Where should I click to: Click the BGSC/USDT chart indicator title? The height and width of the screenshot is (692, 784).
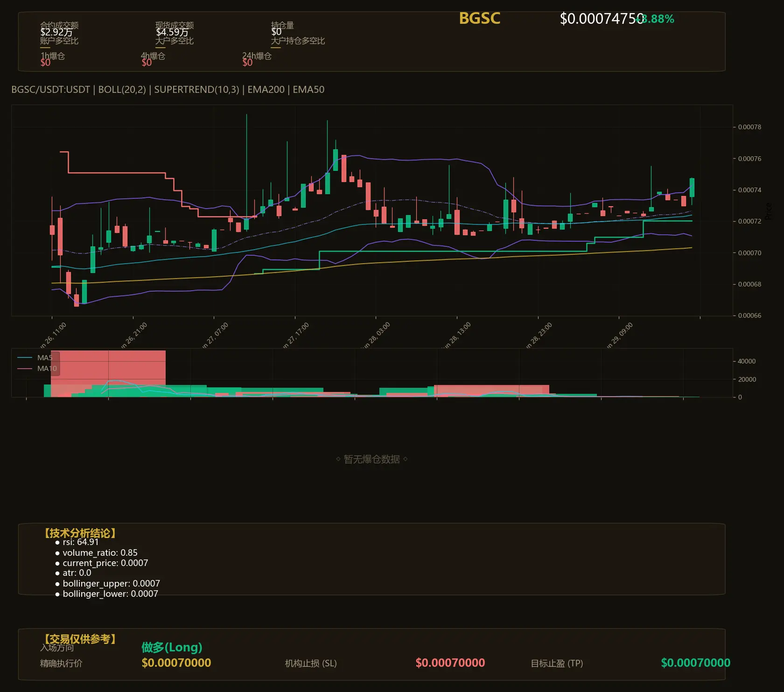[x=168, y=89]
